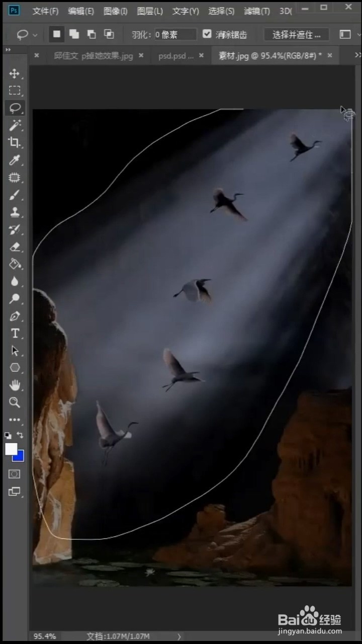This screenshot has height=644, width=362.
Task: Open the 图像(I) menu
Action: pos(115,11)
